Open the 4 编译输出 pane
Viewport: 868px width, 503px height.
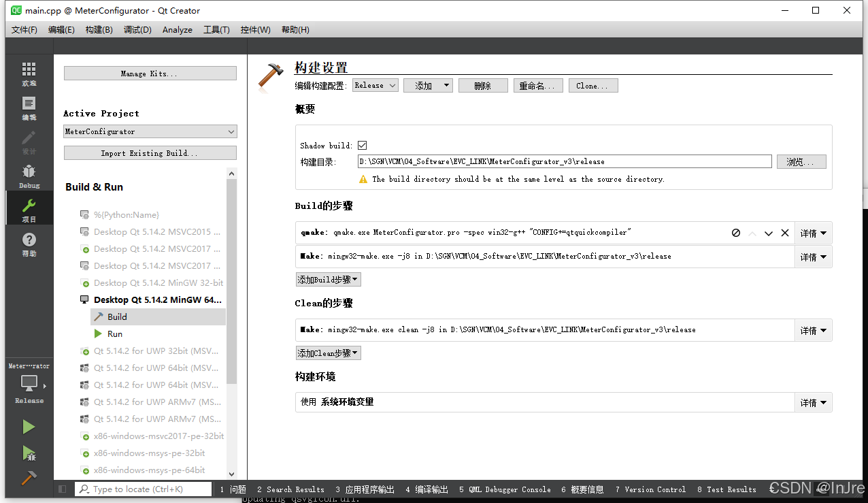tap(427, 489)
